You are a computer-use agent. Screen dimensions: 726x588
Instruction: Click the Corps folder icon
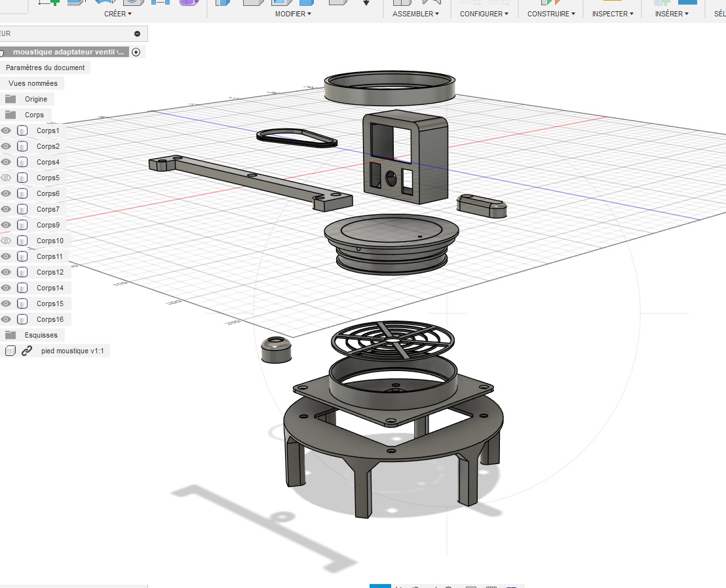pos(10,115)
